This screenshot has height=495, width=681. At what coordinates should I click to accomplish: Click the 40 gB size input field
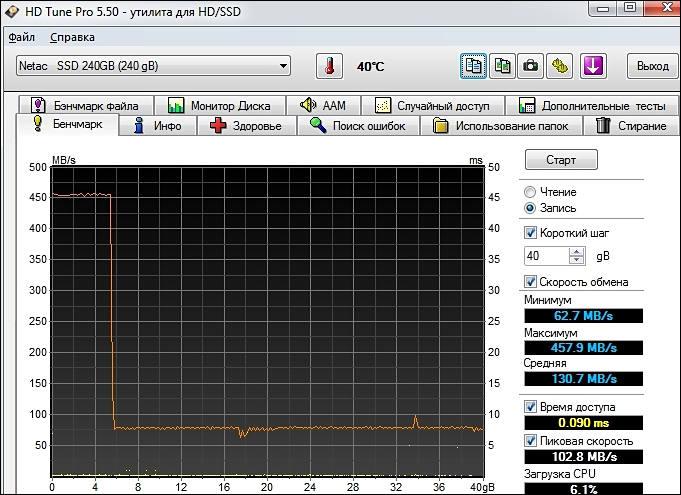click(546, 256)
